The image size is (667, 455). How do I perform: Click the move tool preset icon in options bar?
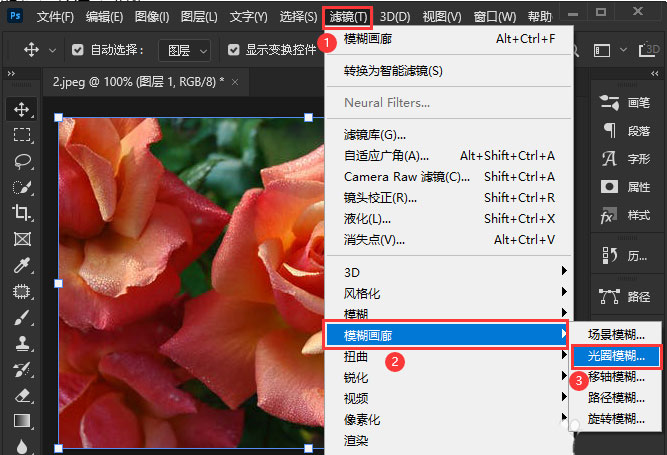tap(31, 50)
